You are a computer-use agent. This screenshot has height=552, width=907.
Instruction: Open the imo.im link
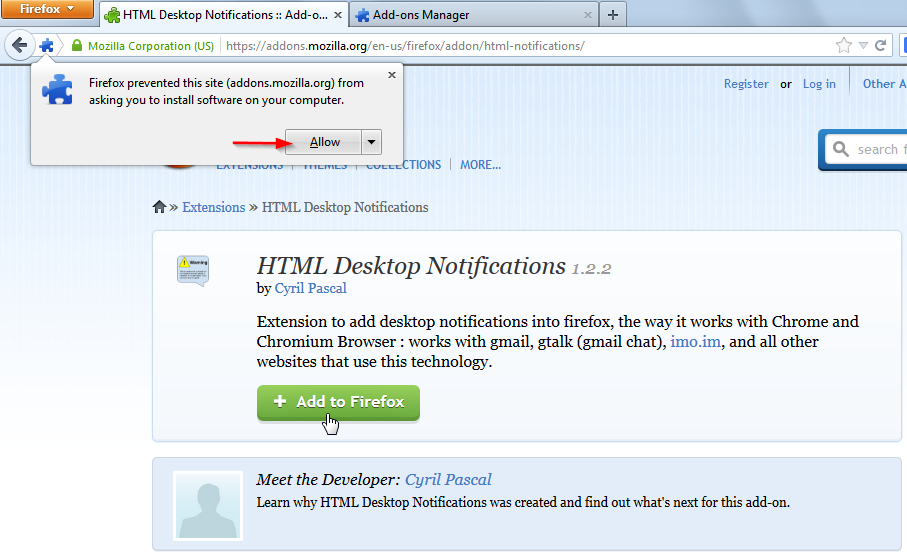click(x=695, y=341)
